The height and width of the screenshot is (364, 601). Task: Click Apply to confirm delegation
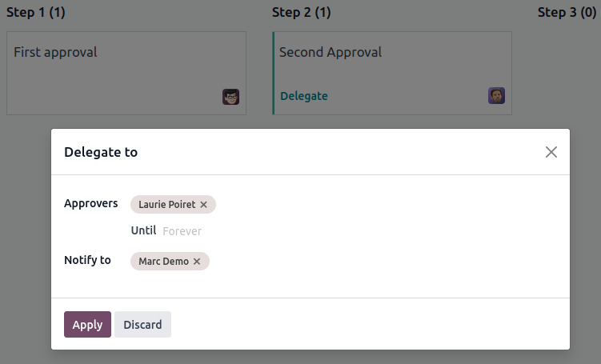point(87,325)
